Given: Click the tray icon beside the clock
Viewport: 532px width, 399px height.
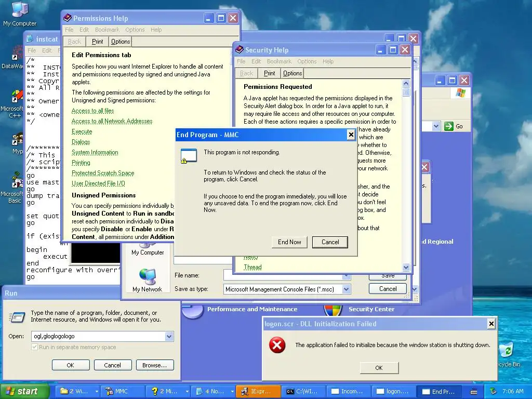Looking at the screenshot, I should coord(493,391).
